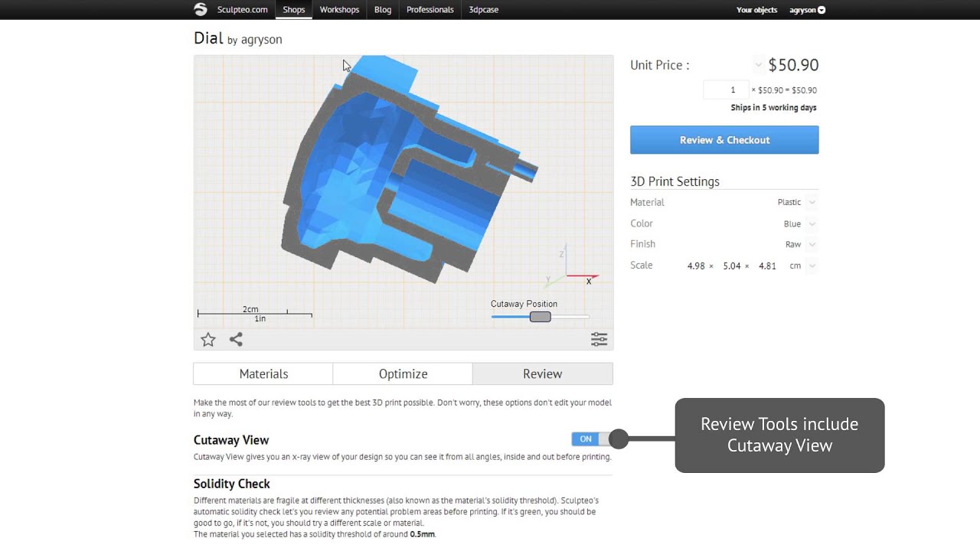Click the 3D Print Settings heading
The width and height of the screenshot is (980, 551).
pos(675,181)
